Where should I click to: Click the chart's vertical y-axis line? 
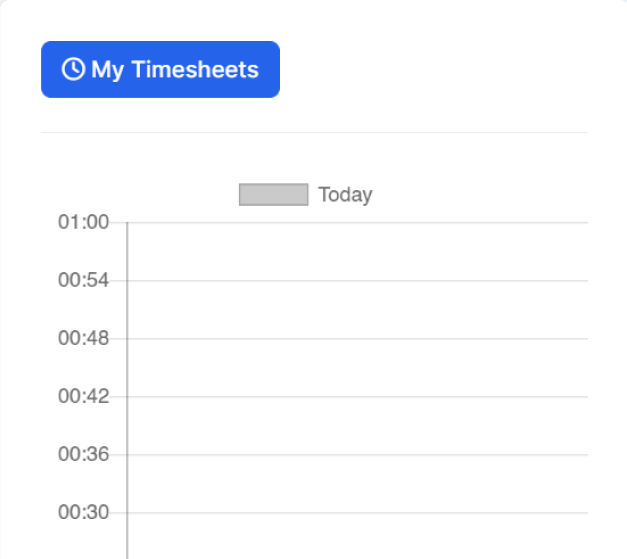(127, 390)
